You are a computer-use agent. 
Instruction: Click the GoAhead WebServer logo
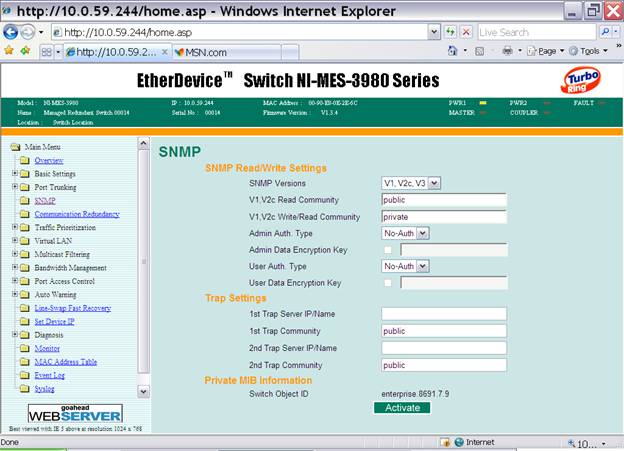pyautogui.click(x=75, y=412)
